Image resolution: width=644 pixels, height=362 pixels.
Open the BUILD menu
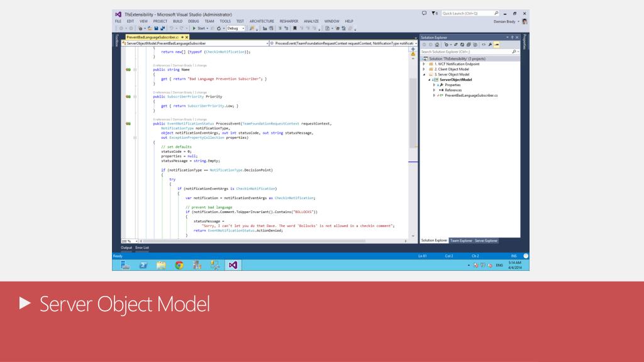177,21
